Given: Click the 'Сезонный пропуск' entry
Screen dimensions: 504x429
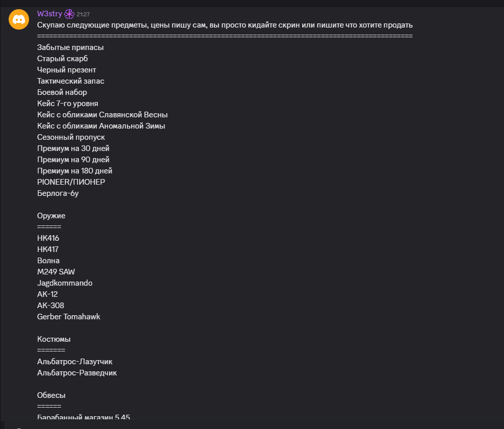Looking at the screenshot, I should [x=71, y=137].
